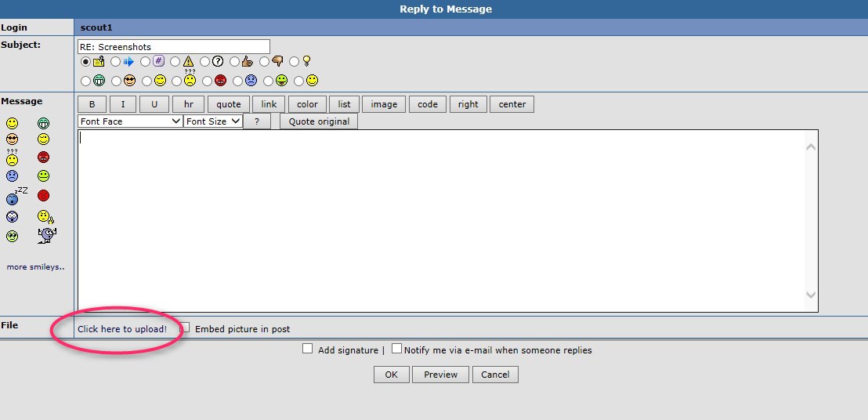Select the winking smiley subject radio
The width and height of the screenshot is (868, 420).
pos(146,81)
